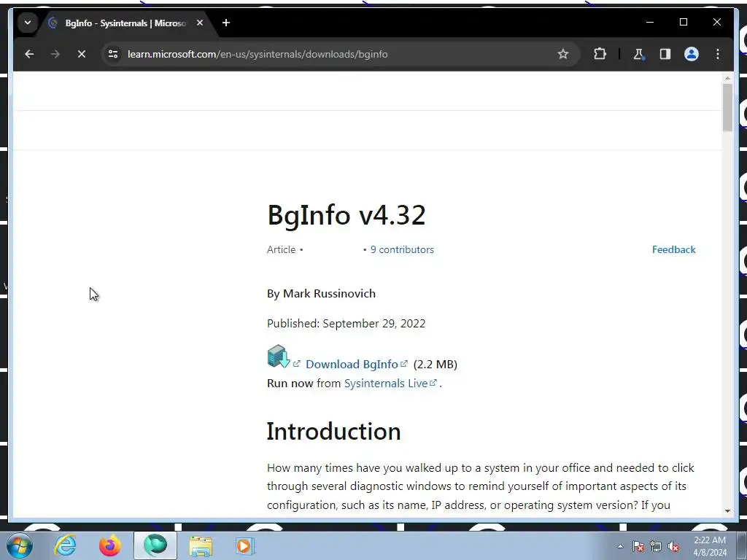The image size is (747, 560).
Task: Open the Extensions puzzle icon
Action: click(600, 54)
